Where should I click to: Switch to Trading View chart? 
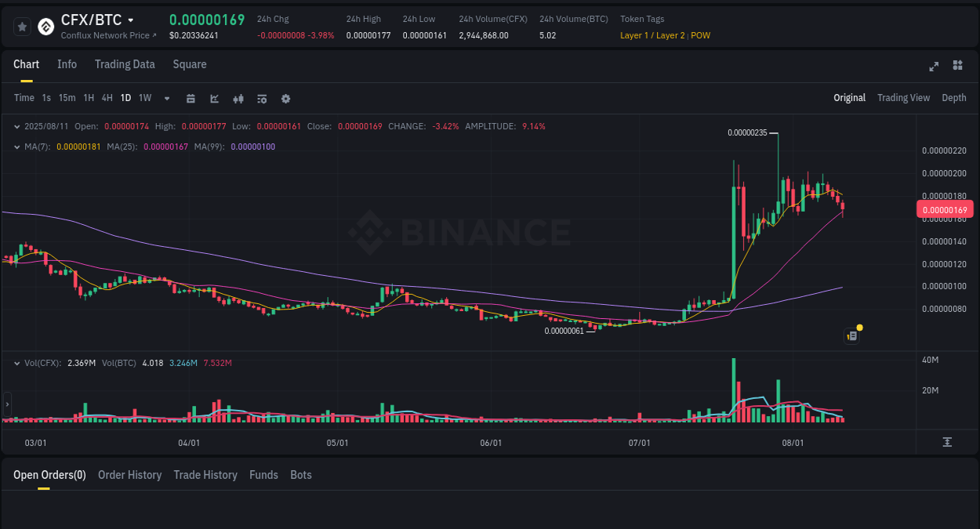pos(903,98)
